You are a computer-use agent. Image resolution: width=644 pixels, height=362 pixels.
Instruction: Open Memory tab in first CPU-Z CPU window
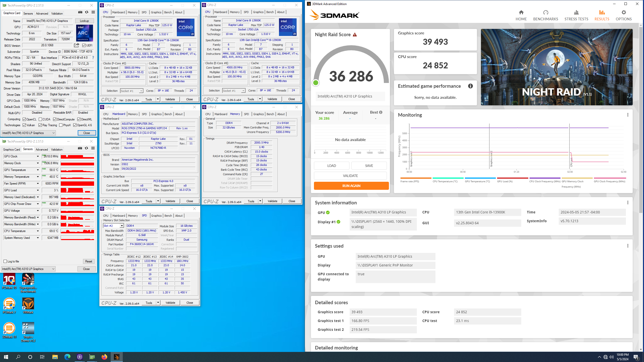(133, 12)
